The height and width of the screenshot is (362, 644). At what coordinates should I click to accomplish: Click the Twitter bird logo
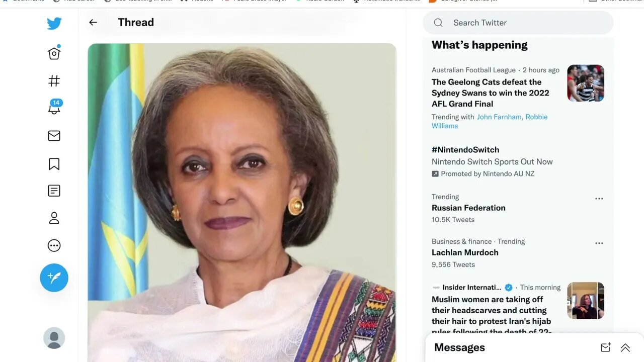click(54, 24)
